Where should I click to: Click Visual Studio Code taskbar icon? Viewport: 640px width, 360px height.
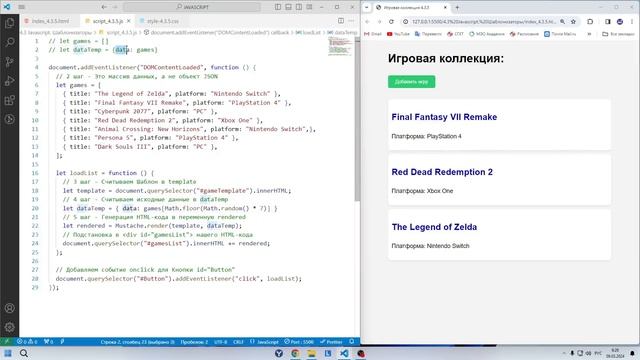[x=344, y=353]
